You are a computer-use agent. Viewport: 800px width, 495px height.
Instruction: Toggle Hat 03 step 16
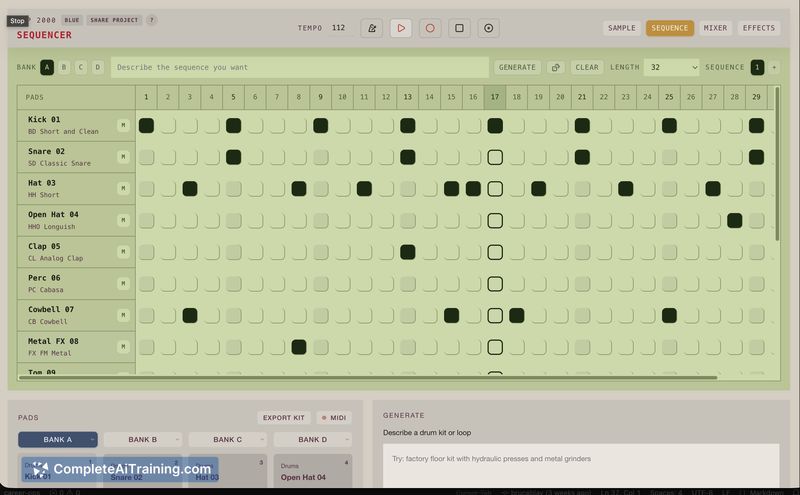tap(473, 189)
